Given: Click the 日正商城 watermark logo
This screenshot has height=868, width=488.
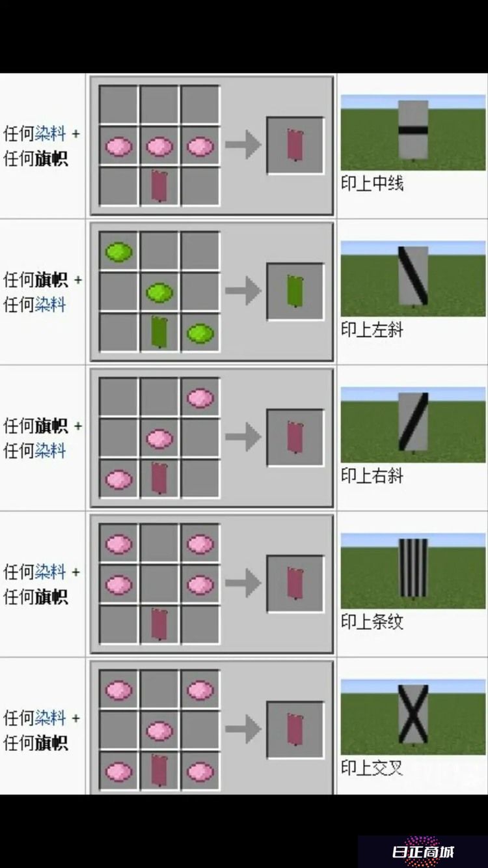Looking at the screenshot, I should tap(423, 852).
